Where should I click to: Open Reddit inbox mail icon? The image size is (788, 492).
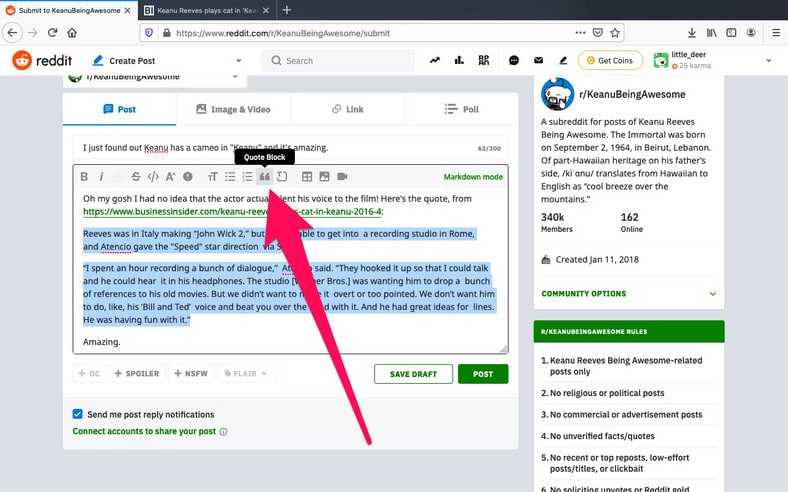(538, 60)
